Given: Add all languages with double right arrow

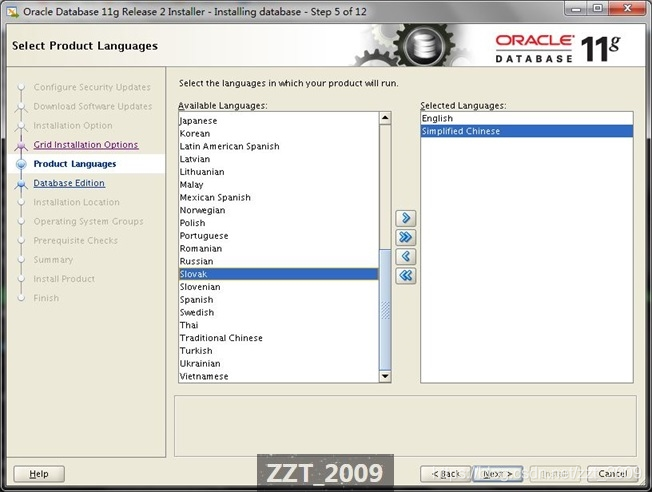Looking at the screenshot, I should pyautogui.click(x=405, y=237).
